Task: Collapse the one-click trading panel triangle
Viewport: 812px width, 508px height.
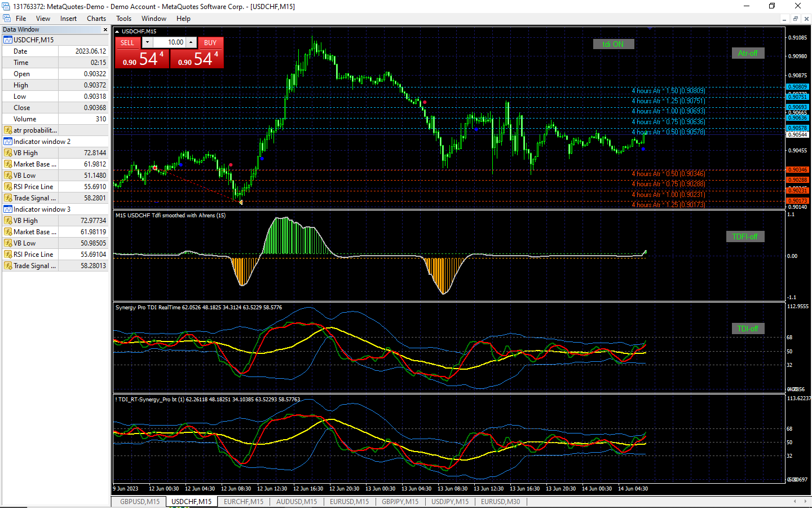Action: pos(117,32)
